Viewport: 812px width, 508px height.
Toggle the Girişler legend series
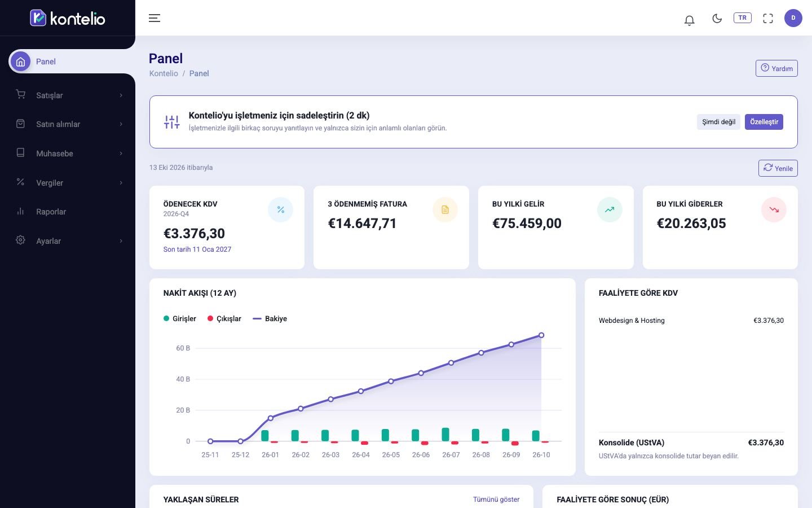(179, 319)
